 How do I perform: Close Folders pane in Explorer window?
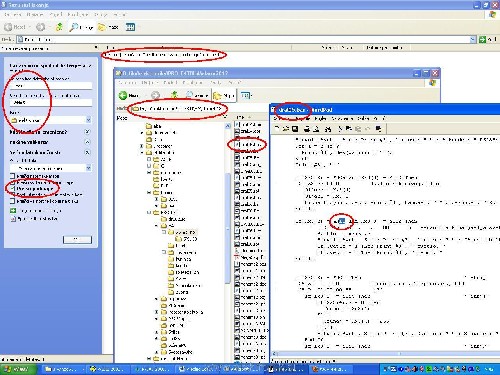225,117
